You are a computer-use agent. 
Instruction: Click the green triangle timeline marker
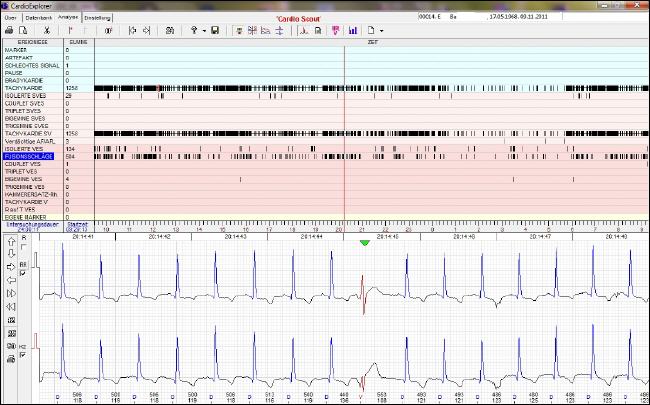[365, 242]
